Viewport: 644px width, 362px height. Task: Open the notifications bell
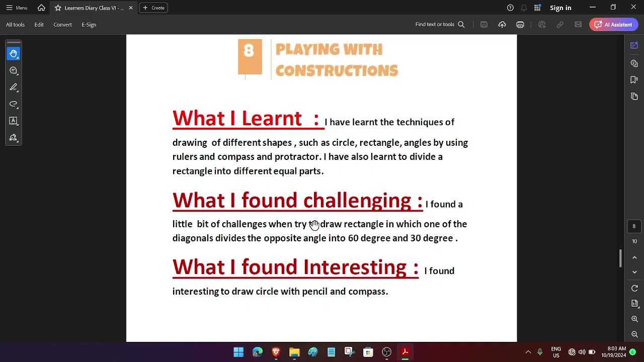click(524, 8)
